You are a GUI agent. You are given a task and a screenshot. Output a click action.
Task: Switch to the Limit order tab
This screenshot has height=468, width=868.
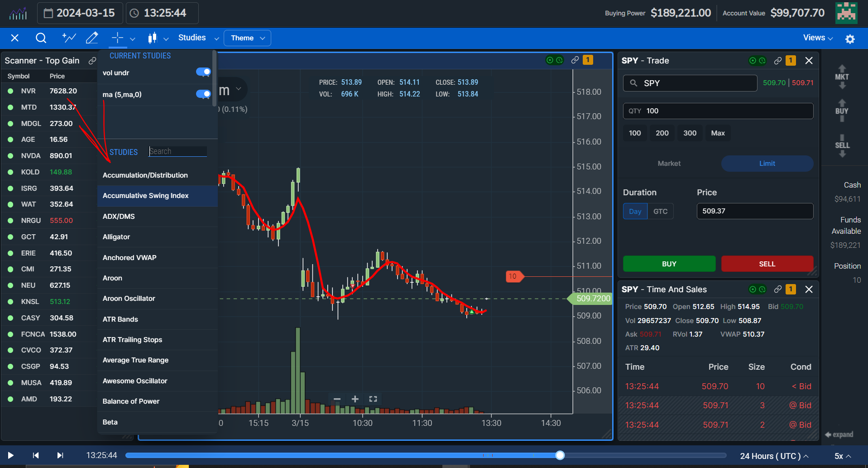pos(767,164)
